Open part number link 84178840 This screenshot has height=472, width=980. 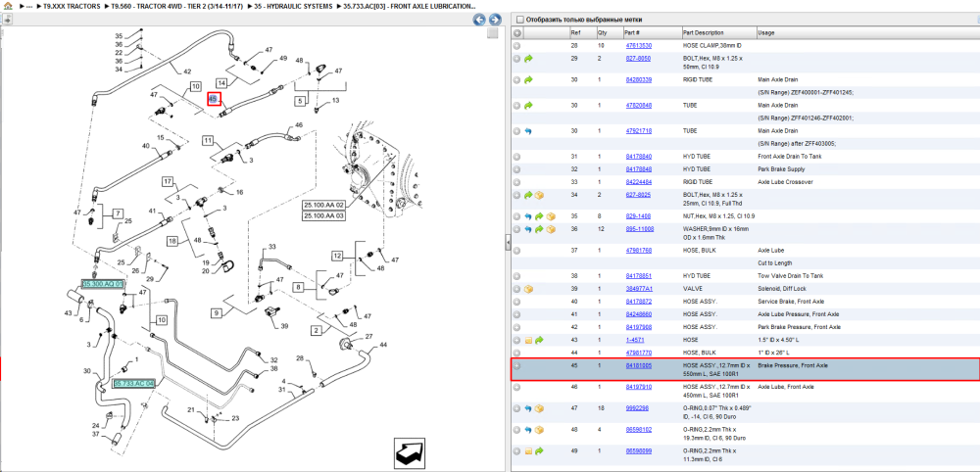tap(639, 157)
